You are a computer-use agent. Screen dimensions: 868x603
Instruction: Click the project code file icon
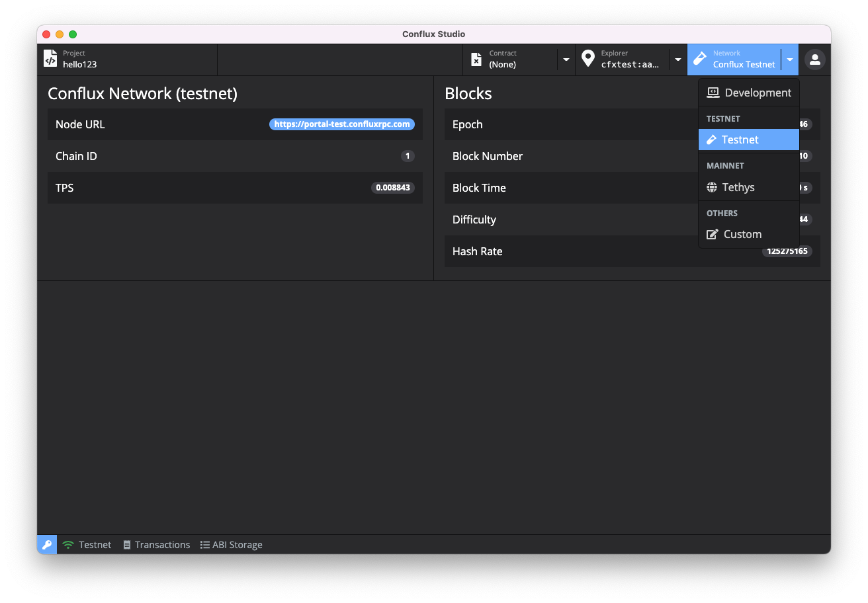pyautogui.click(x=50, y=59)
